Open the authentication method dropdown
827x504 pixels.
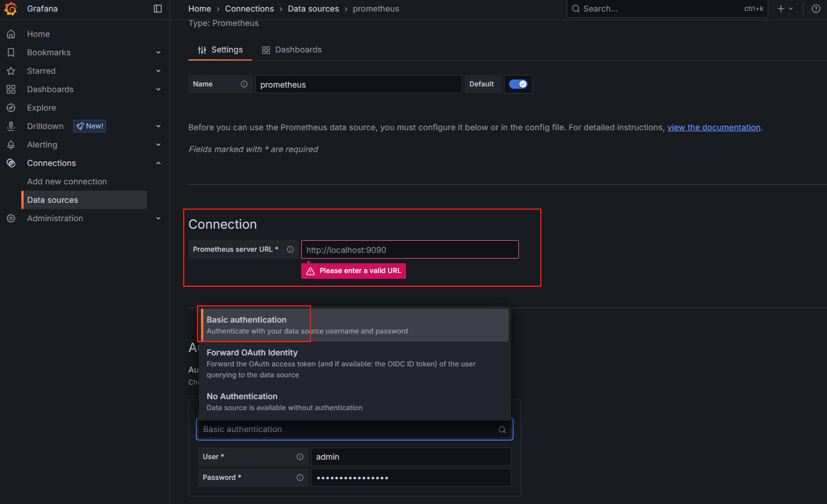pos(355,429)
